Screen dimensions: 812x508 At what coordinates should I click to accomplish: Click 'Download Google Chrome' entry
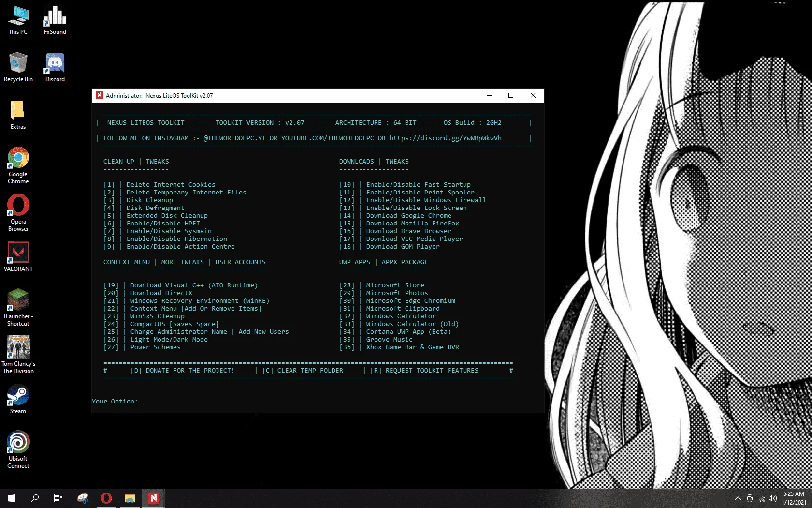point(408,216)
